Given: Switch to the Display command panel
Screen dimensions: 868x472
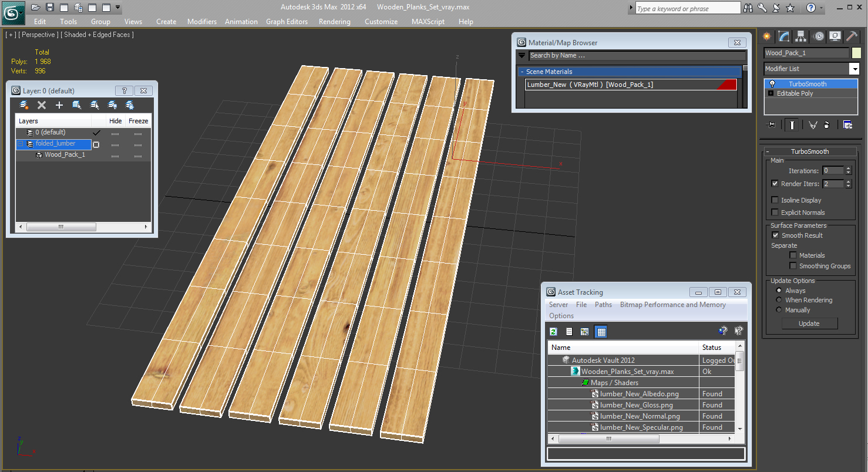Looking at the screenshot, I should [x=835, y=36].
